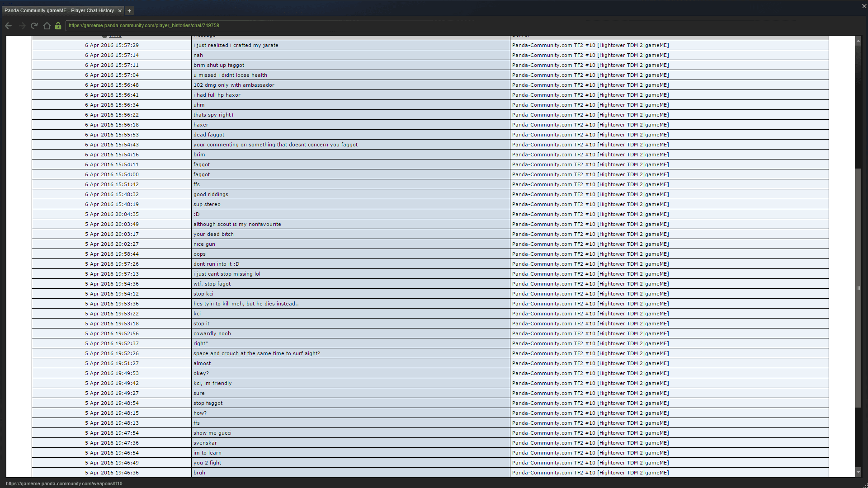Reload the current page
868x488 pixels.
34,26
